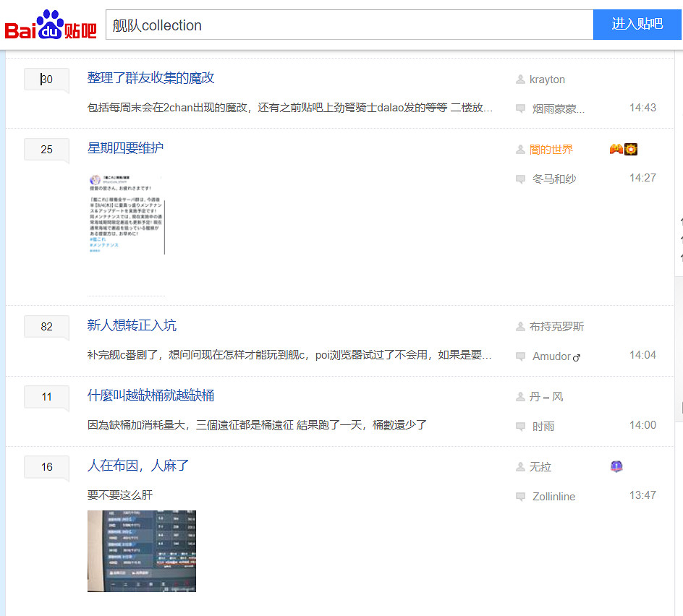This screenshot has width=683, height=616.
Task: Click the badge icons beside 闇的世界
Action: point(624,150)
